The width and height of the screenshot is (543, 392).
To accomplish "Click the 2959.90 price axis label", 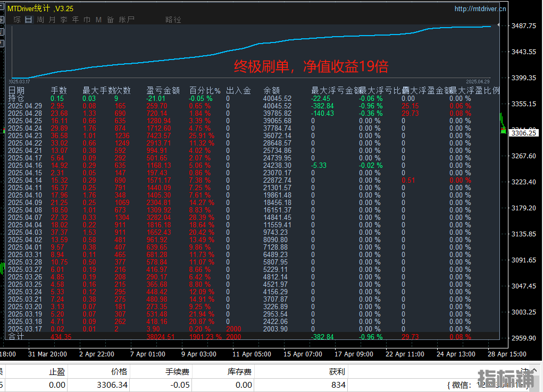I will (524, 338).
